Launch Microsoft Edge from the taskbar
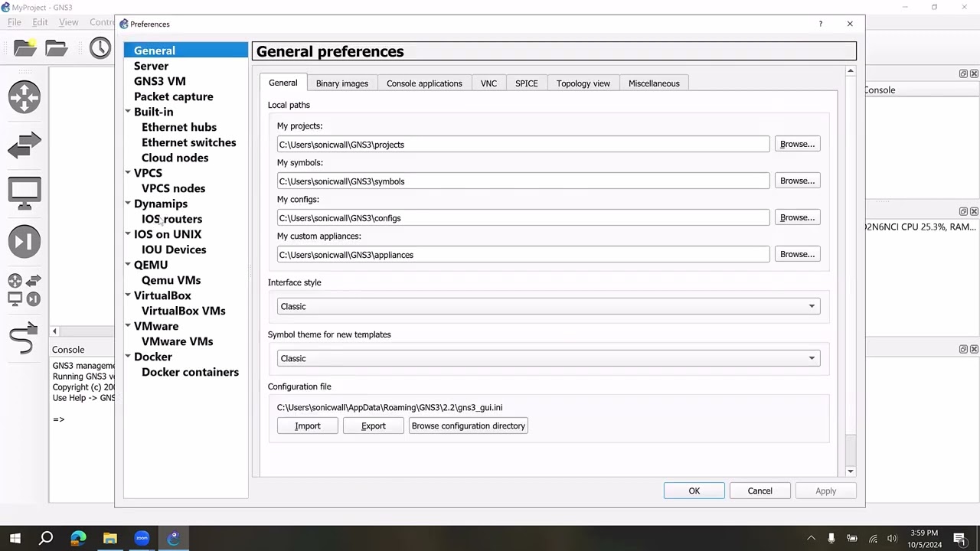The width and height of the screenshot is (980, 551). point(78,538)
